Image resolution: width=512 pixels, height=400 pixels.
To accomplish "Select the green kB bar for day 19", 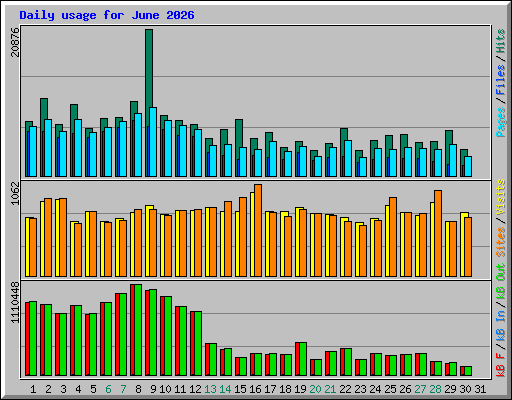I will point(303,359).
